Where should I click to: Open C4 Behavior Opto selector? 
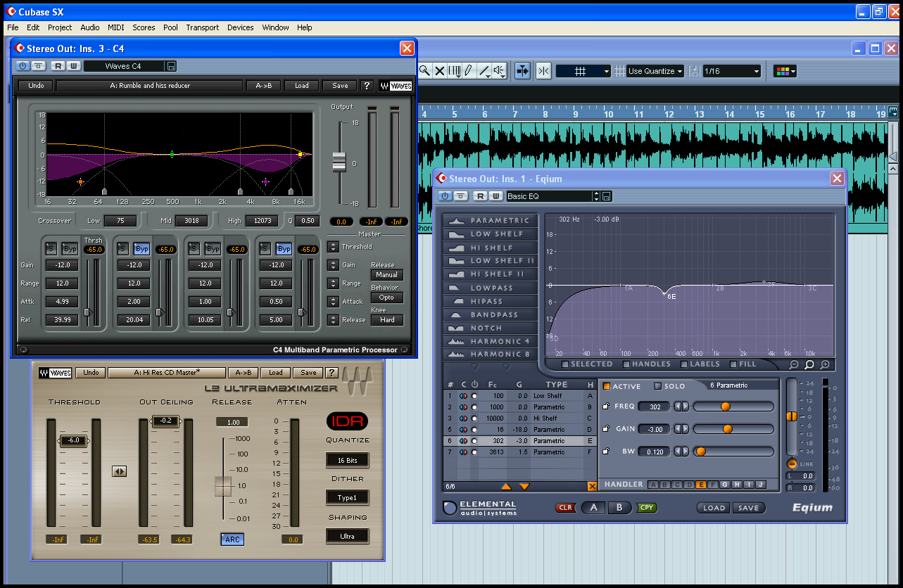[x=386, y=298]
